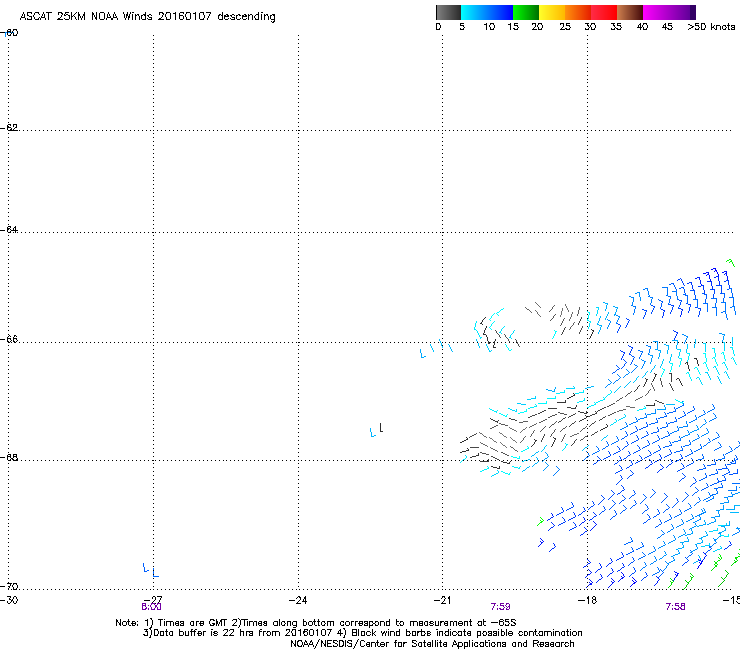Click the longitude label -27

tap(153, 599)
